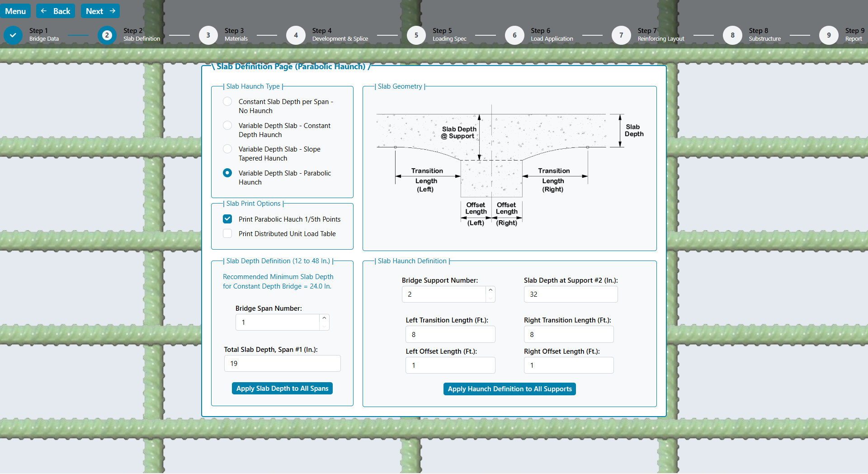Screen dimensions: 868x474
Task: Jump to Step 6 Load Application circle
Action: 514,35
